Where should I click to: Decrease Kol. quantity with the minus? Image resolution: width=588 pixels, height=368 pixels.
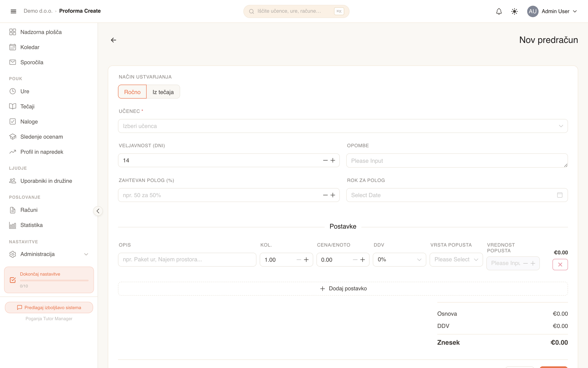299,259
